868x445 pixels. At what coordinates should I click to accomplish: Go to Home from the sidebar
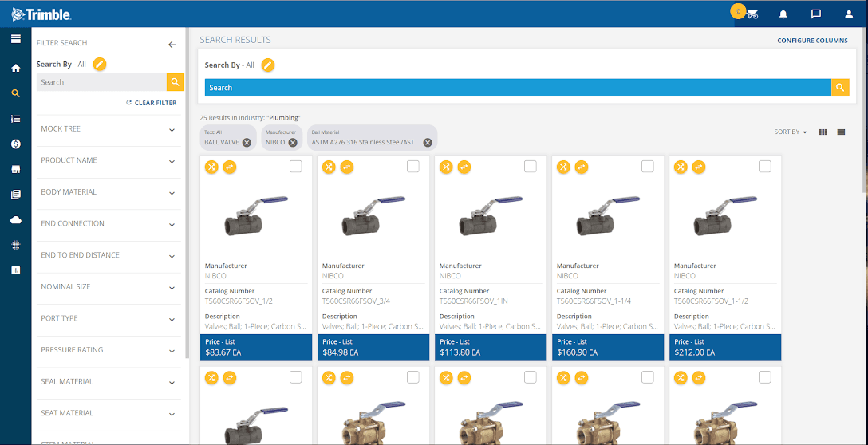[16, 68]
